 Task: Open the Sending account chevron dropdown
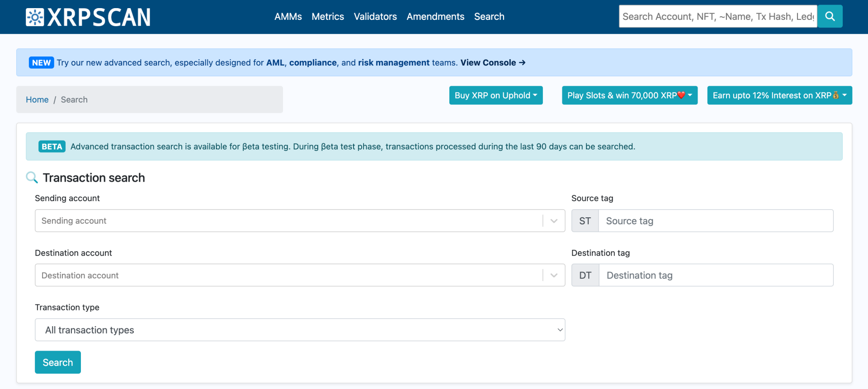(554, 221)
